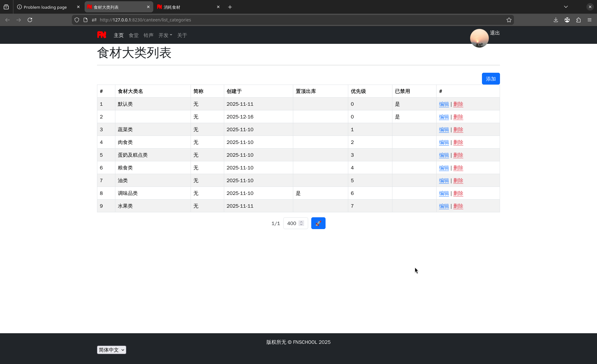Open 编辑 for the 水果类 row
Screen dimensions: 597x364
(443, 206)
